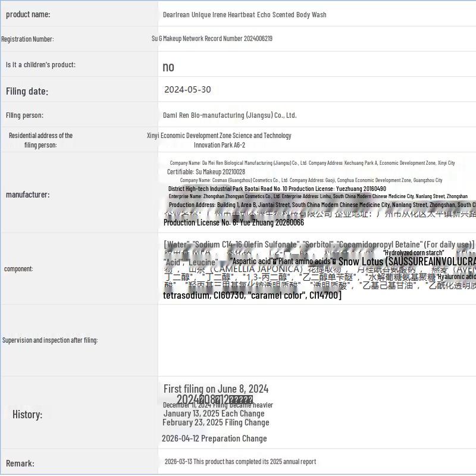Screen dimensions: 476x476
Task: Select 'tetrasodium, CI60730, "caramel color", CI14700]' line
Action: (x=252, y=295)
